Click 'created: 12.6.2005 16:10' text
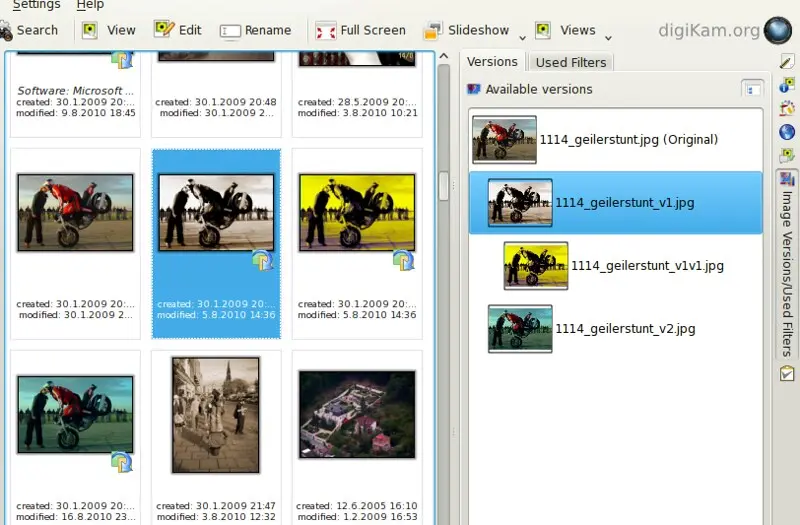 pyautogui.click(x=357, y=506)
